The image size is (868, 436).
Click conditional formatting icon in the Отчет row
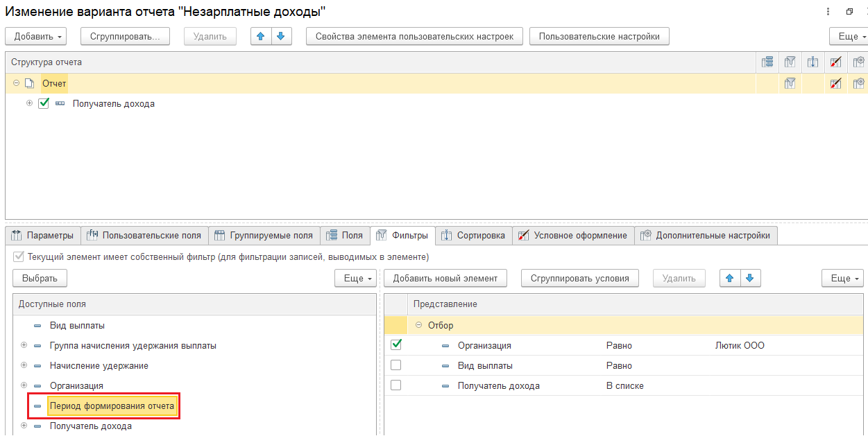click(835, 83)
